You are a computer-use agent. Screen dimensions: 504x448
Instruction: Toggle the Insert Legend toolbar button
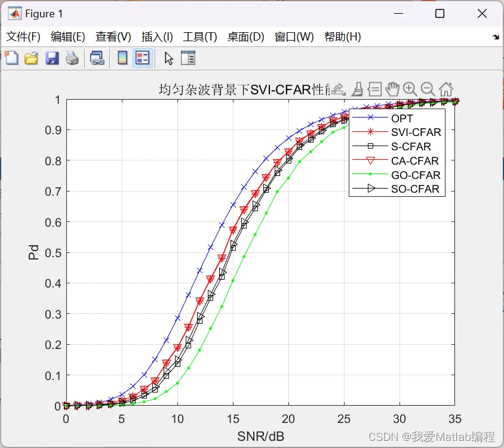click(143, 58)
